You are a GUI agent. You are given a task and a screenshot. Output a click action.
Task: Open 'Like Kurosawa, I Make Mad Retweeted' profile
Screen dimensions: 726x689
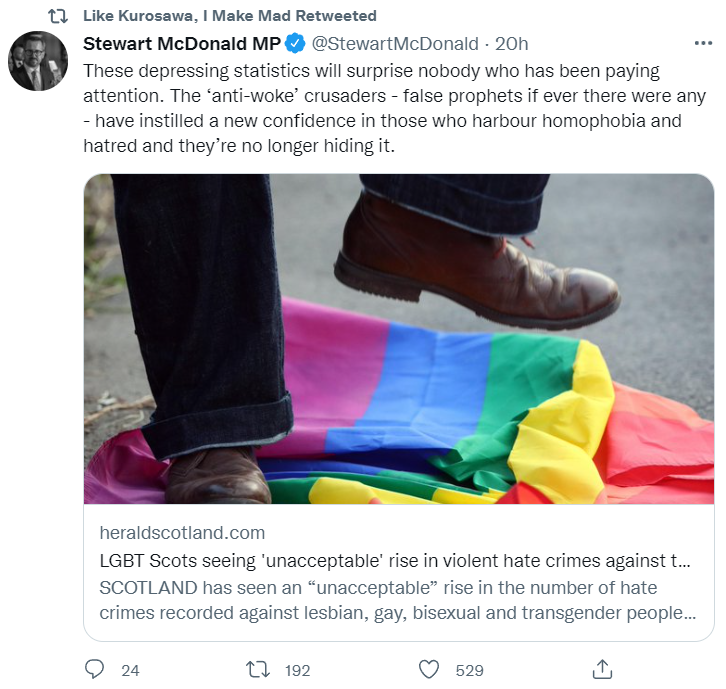tap(230, 16)
